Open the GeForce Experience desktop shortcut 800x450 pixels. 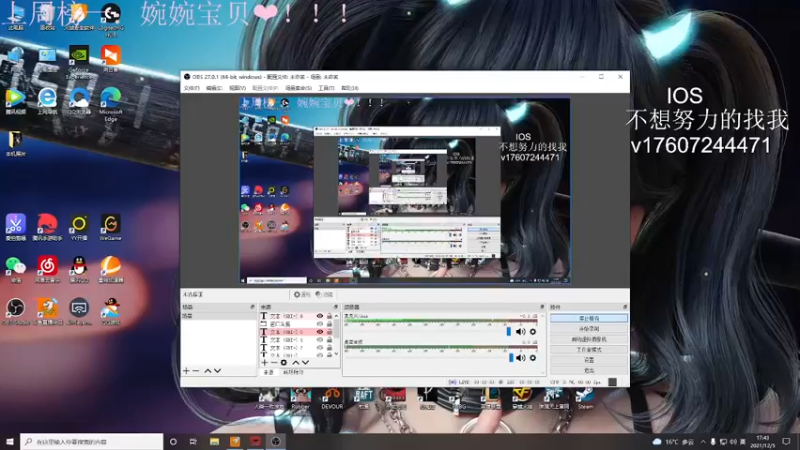point(79,62)
